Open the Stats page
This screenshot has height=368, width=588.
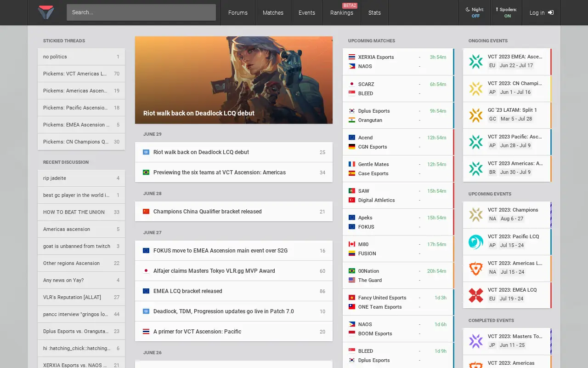[374, 12]
